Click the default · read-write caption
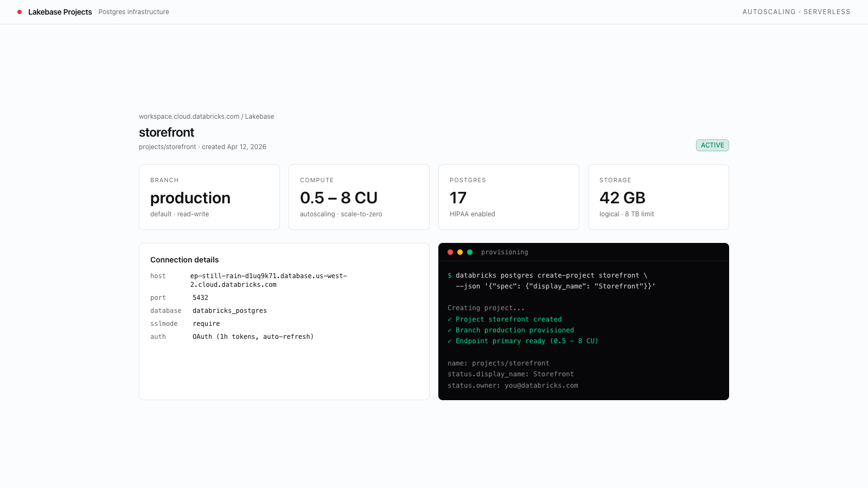This screenshot has width=868, height=488. [180, 214]
